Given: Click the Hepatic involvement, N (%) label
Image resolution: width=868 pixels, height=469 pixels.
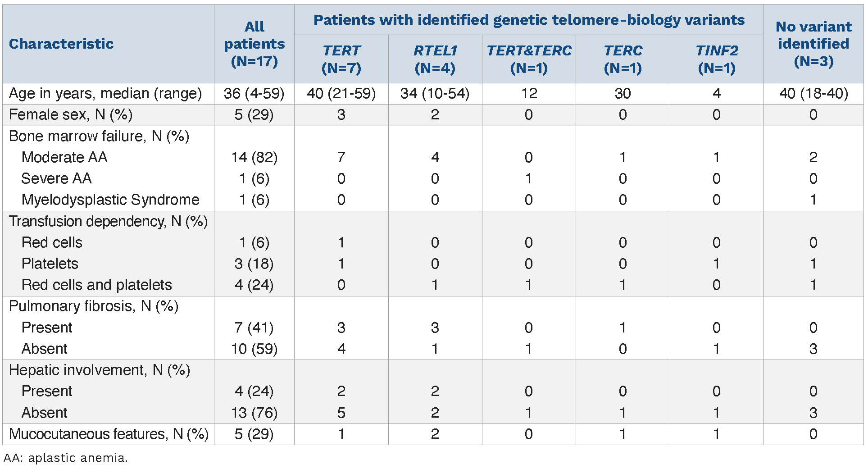Looking at the screenshot, I should click(x=100, y=370).
